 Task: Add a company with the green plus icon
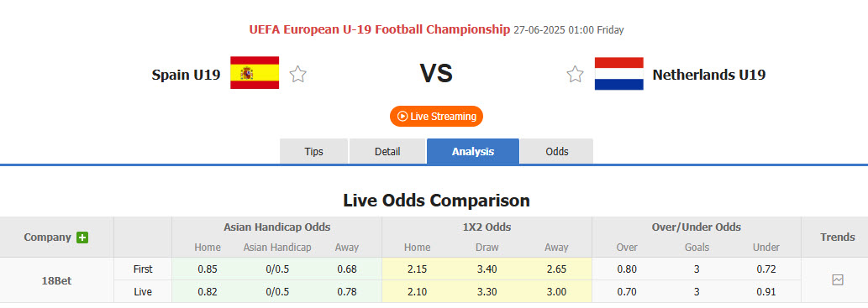pos(82,238)
